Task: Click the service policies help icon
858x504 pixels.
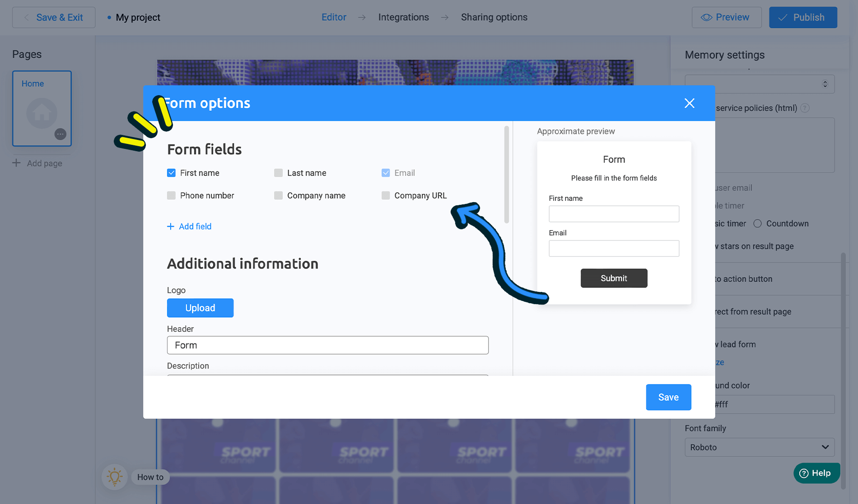Action: [805, 108]
